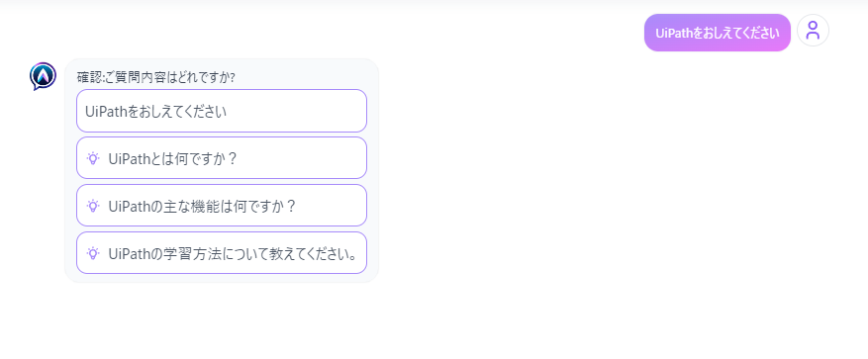Select the "UiPathをおしえてください" option in bot reply
Screen dimensions: 868x359
pos(222,111)
